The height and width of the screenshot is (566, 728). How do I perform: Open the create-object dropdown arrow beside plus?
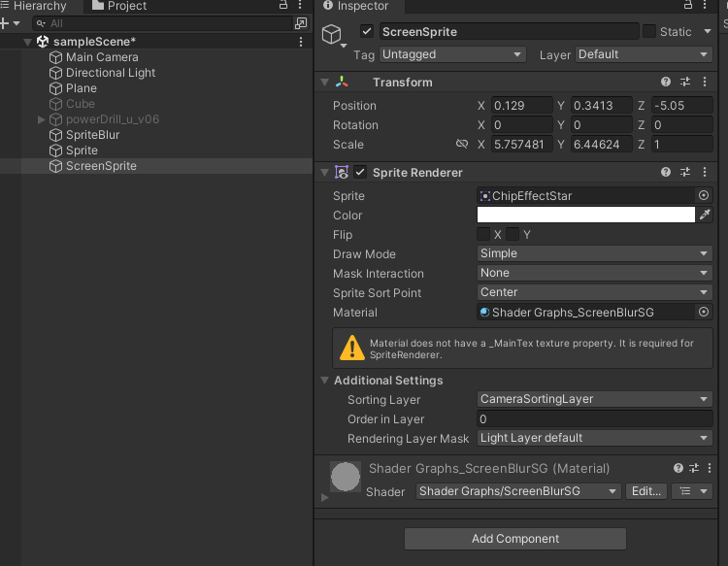17,23
